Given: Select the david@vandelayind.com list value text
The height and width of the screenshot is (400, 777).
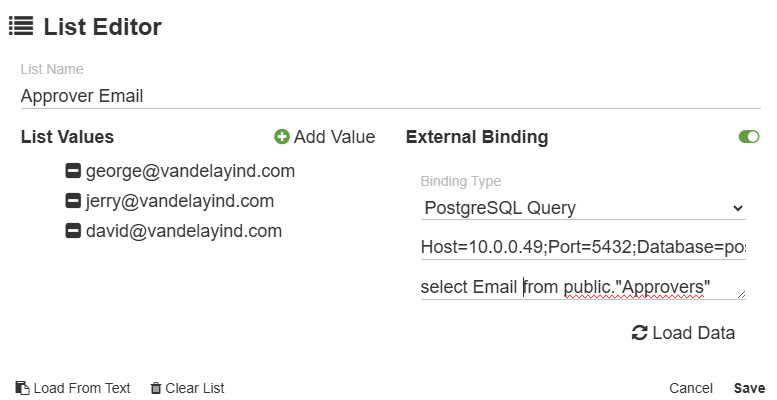Looking at the screenshot, I should [184, 231].
